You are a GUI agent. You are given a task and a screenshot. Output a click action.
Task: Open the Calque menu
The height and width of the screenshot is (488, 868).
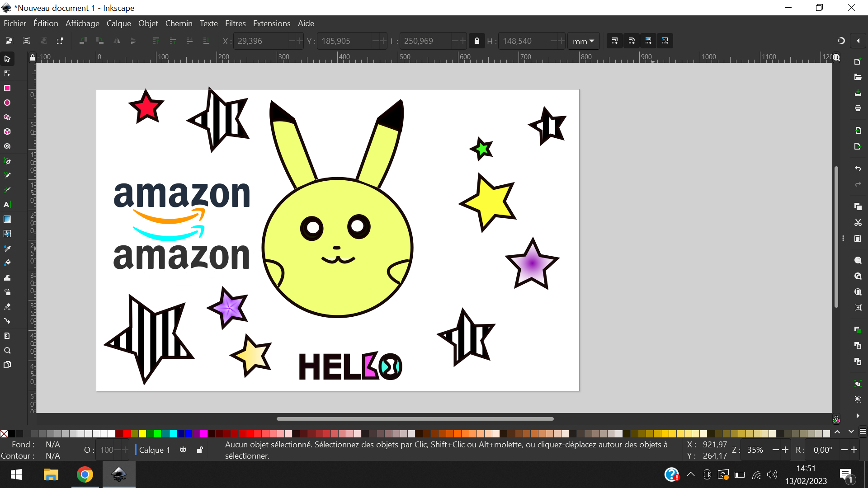(x=119, y=23)
